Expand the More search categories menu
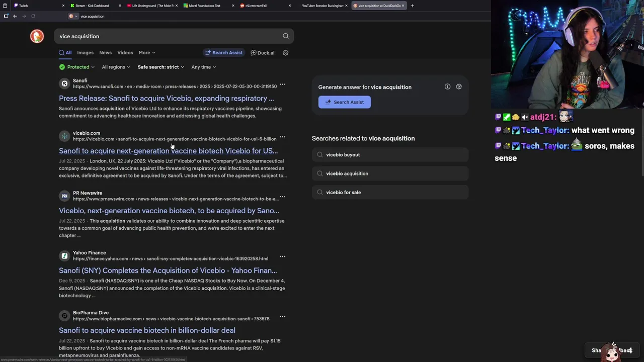The image size is (644, 362). [x=147, y=53]
